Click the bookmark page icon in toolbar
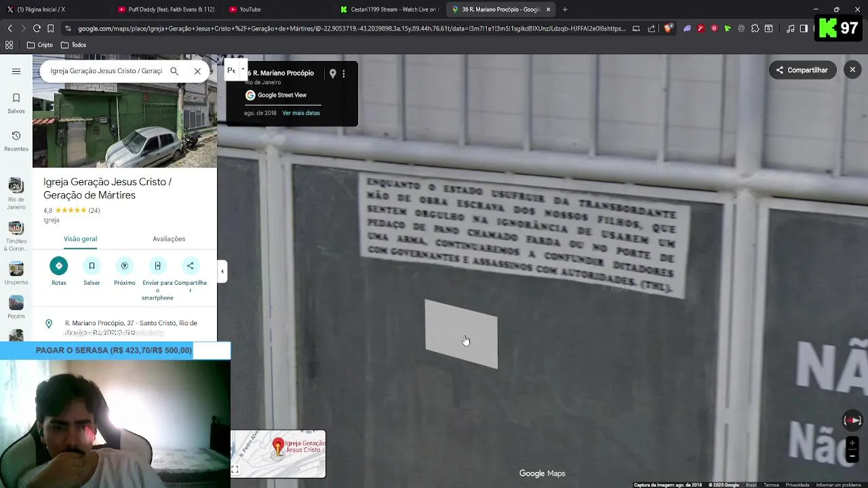Viewport: 868px width, 488px height. (x=51, y=28)
